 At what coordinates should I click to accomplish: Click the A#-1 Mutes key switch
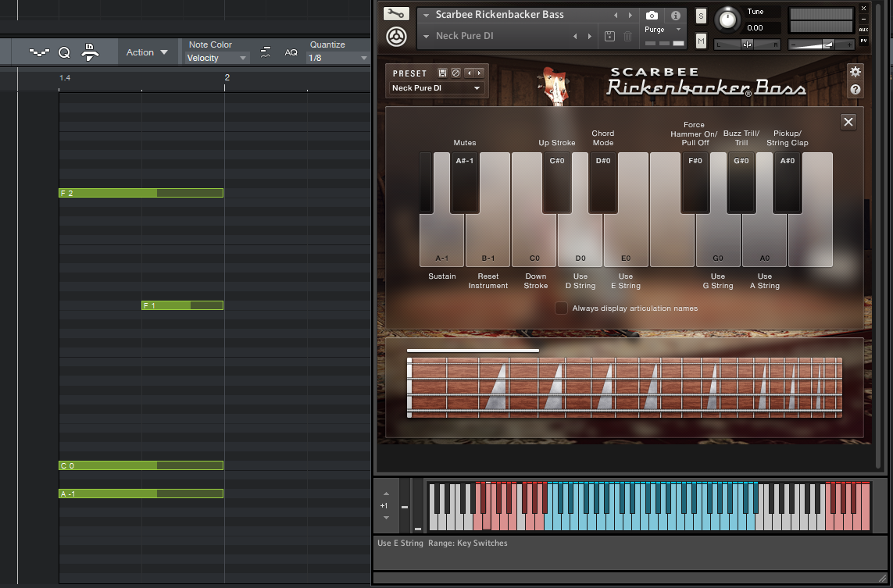click(464, 182)
